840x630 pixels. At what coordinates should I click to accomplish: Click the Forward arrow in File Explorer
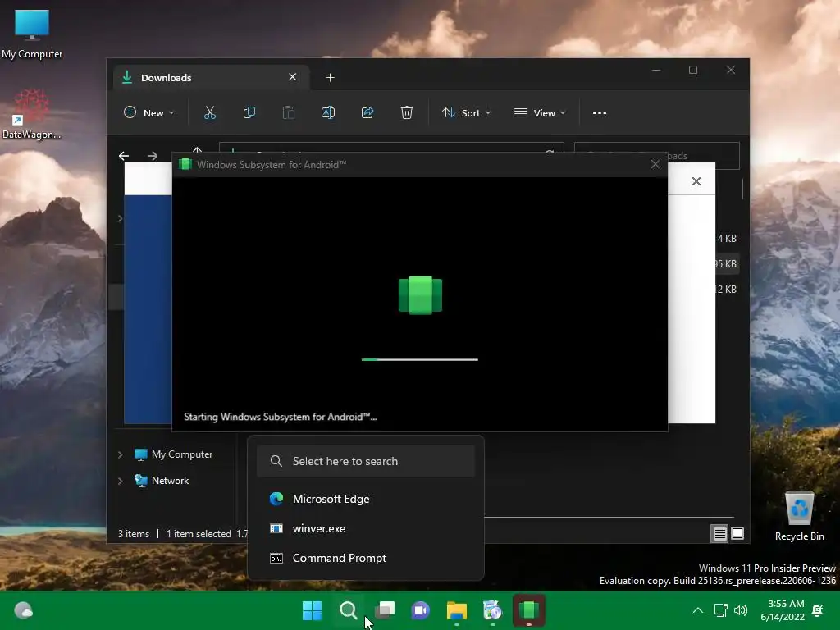tap(153, 155)
